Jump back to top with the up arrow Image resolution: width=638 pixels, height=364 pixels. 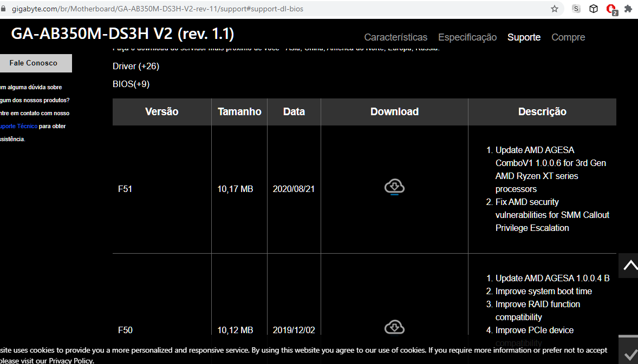tap(630, 266)
